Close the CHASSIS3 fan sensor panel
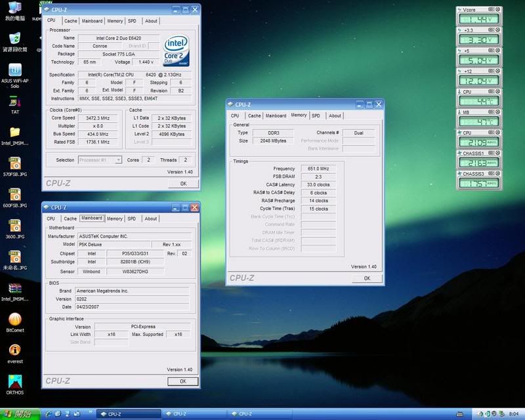Screen dimensions: 525x420 click(x=497, y=173)
